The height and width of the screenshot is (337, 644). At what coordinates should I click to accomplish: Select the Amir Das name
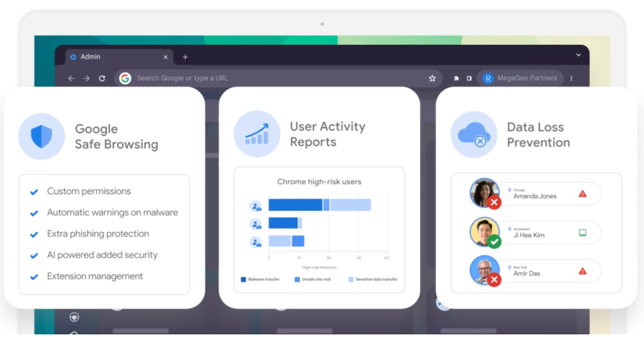(527, 274)
